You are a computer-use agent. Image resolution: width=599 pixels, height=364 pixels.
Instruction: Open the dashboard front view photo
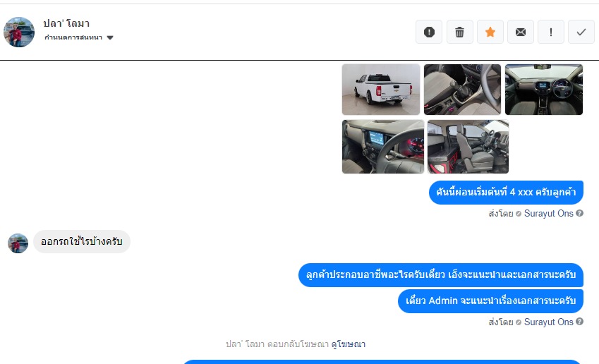[544, 90]
